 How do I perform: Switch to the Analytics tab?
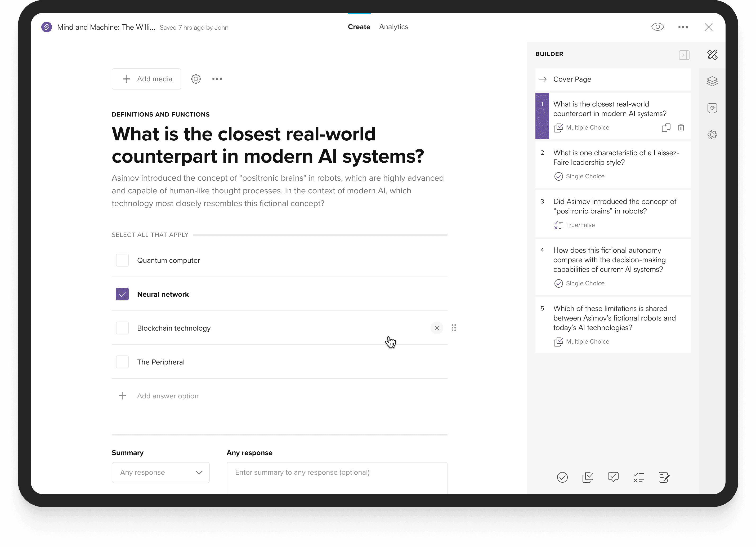click(393, 27)
